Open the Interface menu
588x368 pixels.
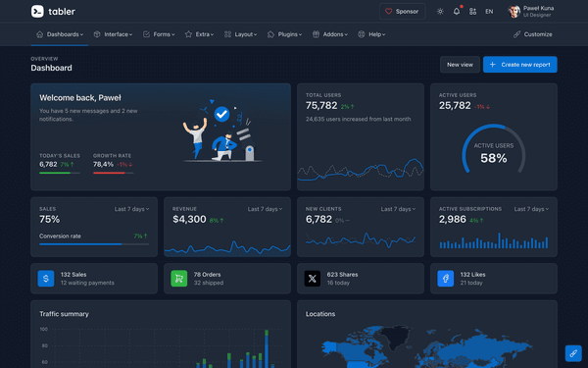pyautogui.click(x=113, y=34)
